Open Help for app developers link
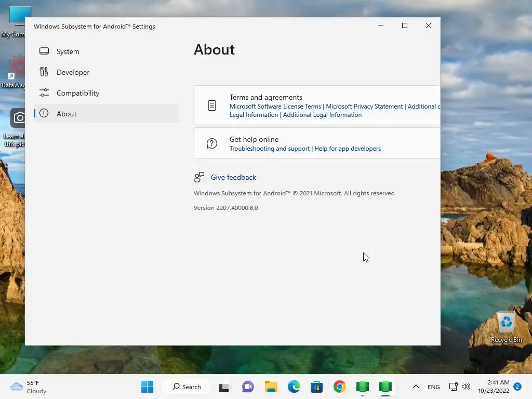Viewport: 532px width, 399px height. pos(348,149)
